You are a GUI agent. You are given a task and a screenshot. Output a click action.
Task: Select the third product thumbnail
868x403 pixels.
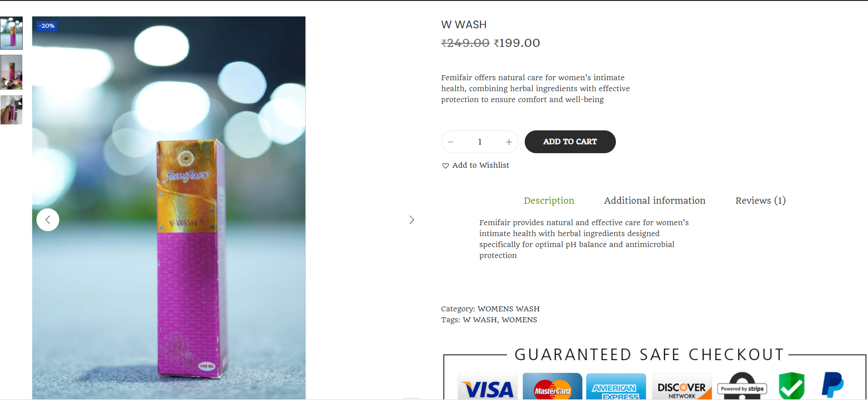[11, 110]
